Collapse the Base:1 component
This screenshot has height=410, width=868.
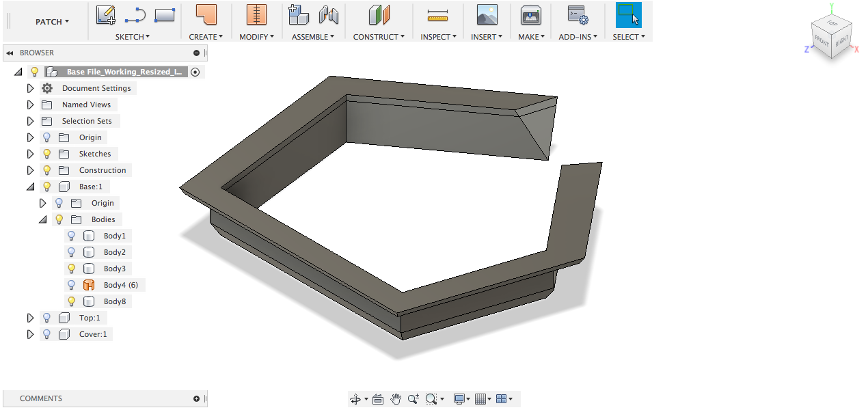pos(30,187)
